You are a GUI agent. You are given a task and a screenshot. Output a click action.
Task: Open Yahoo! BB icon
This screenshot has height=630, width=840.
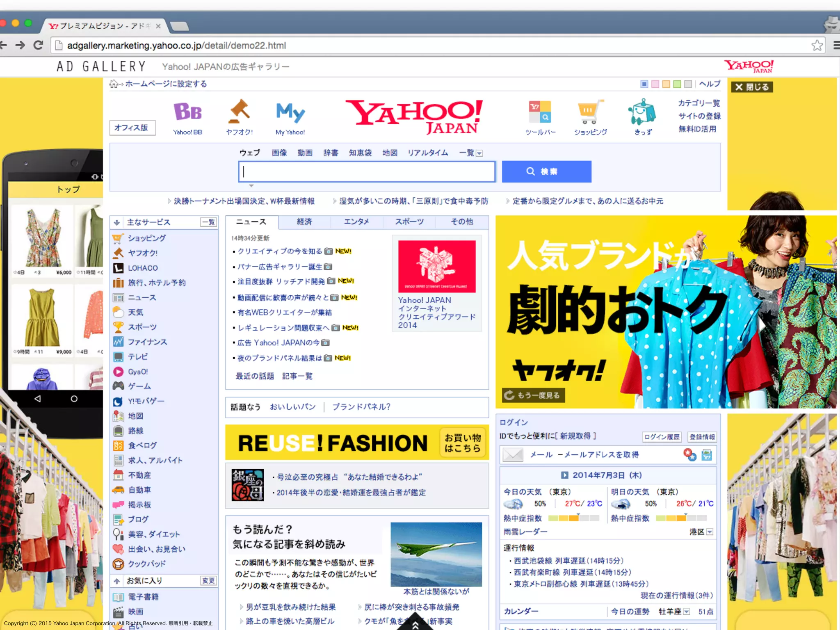187,112
